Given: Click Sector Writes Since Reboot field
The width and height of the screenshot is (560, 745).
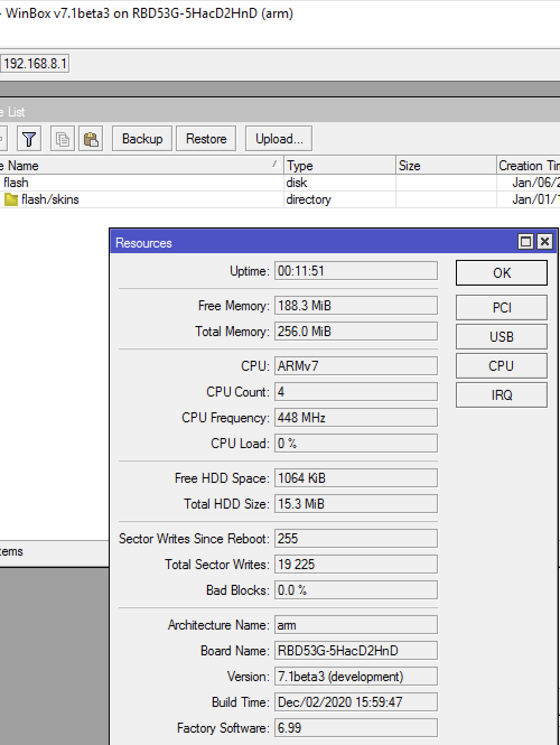Looking at the screenshot, I should coord(356,539).
